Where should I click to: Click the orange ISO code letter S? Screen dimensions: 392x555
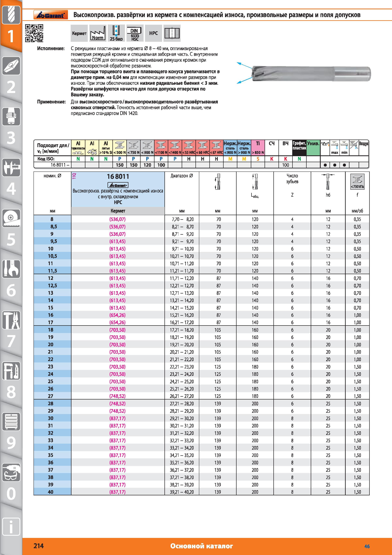pos(258,159)
